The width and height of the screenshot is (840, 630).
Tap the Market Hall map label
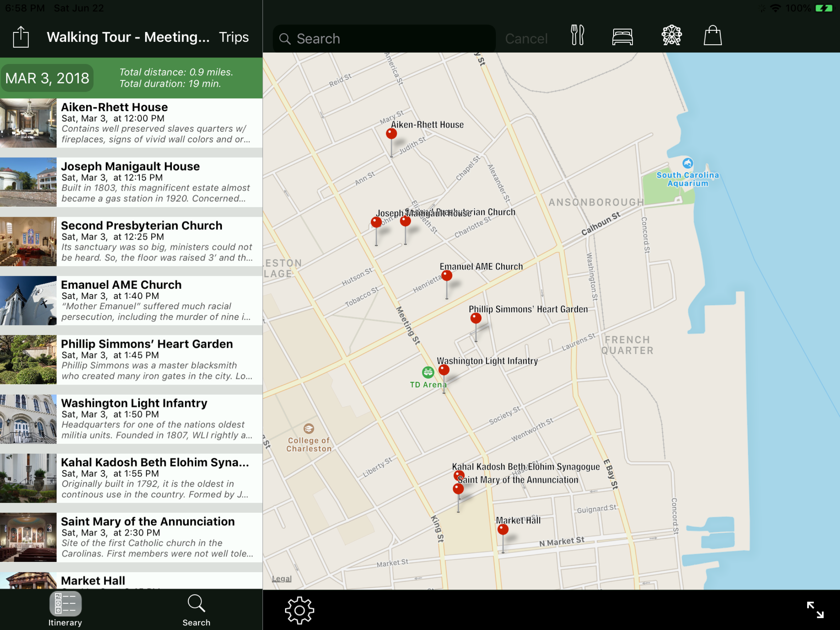[x=518, y=520]
